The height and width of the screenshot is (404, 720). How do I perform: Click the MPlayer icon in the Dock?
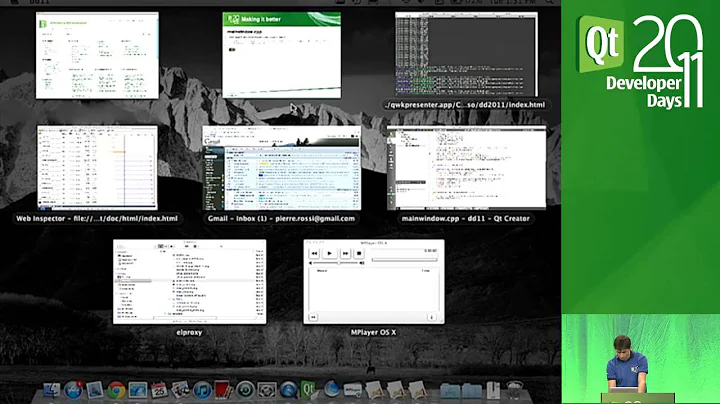tap(353, 390)
